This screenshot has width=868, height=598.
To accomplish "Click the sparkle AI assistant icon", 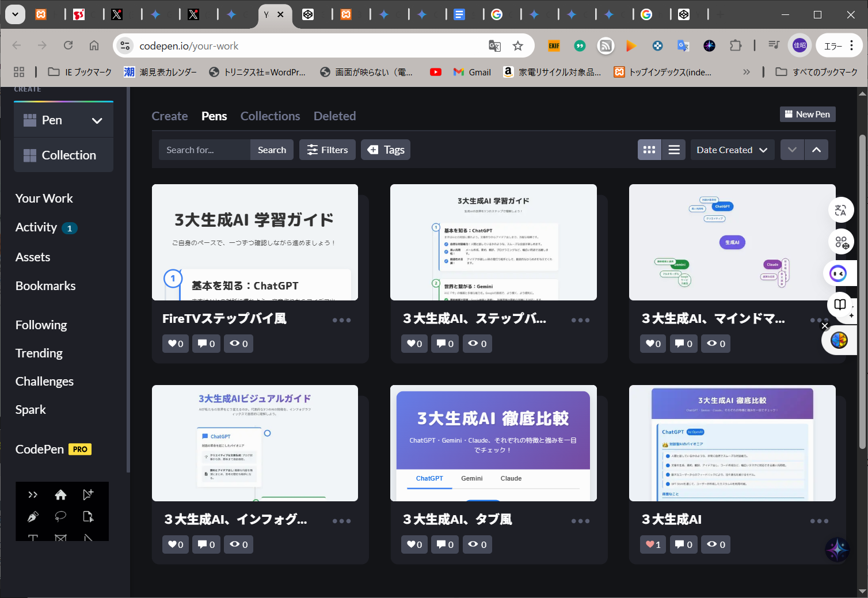I will point(837,550).
